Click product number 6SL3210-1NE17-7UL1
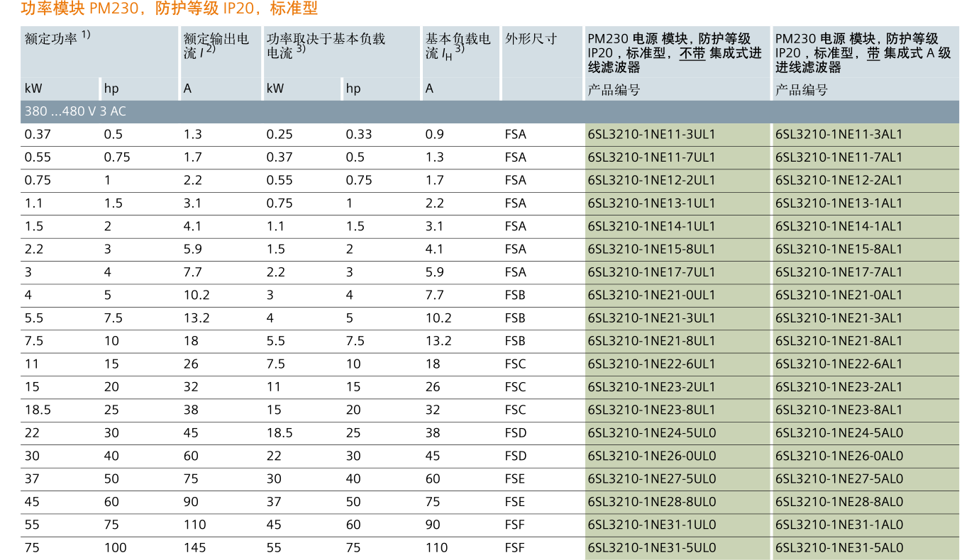 (x=652, y=272)
